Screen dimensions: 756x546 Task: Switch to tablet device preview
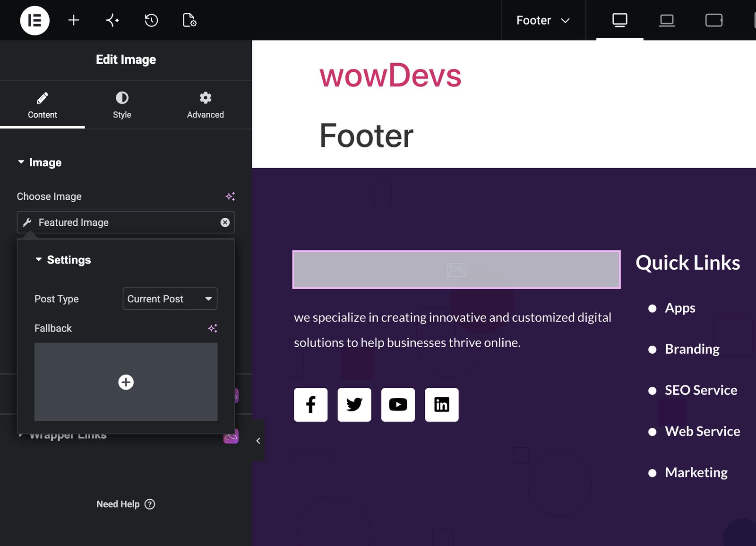[x=713, y=20]
